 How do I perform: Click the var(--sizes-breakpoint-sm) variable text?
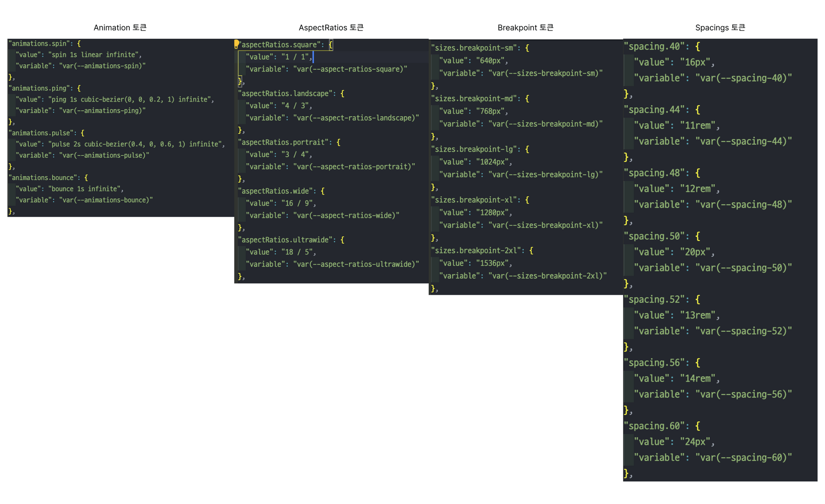pos(546,73)
